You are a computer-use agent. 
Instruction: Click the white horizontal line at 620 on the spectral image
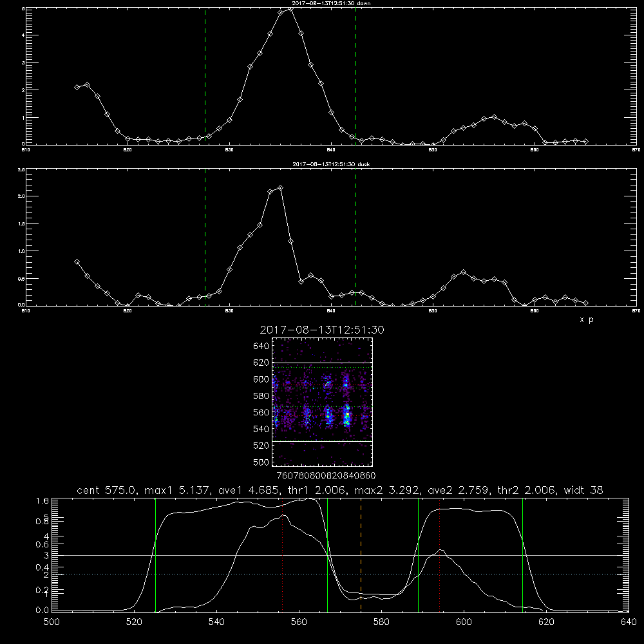(x=323, y=363)
